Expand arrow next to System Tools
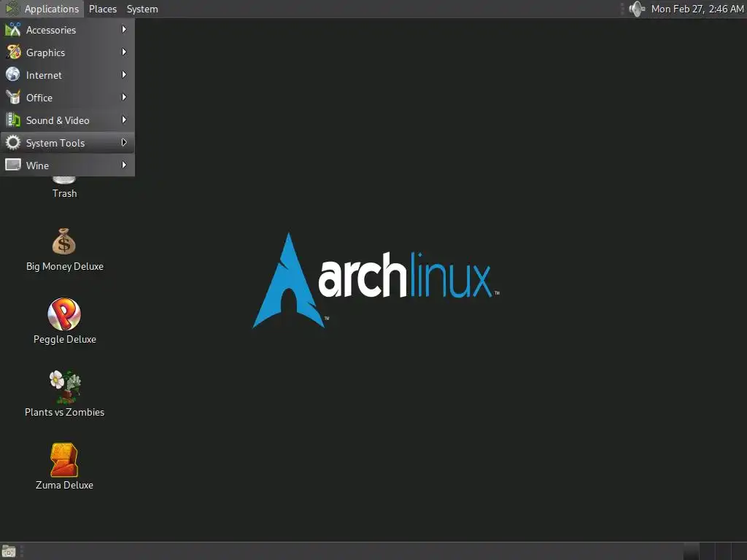Image resolution: width=747 pixels, height=560 pixels. tap(124, 142)
